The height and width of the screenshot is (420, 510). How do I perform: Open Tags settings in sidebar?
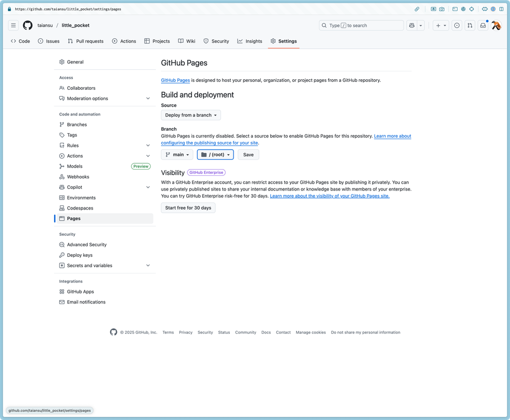(104, 135)
